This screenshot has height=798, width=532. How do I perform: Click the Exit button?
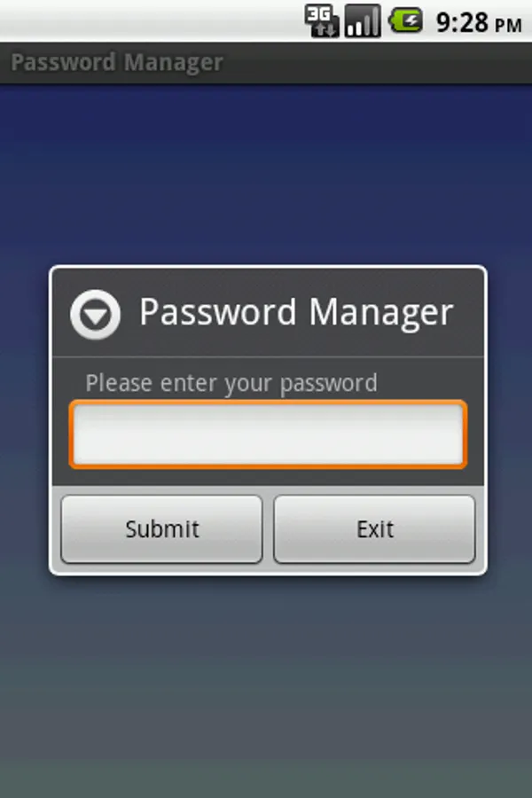[375, 529]
